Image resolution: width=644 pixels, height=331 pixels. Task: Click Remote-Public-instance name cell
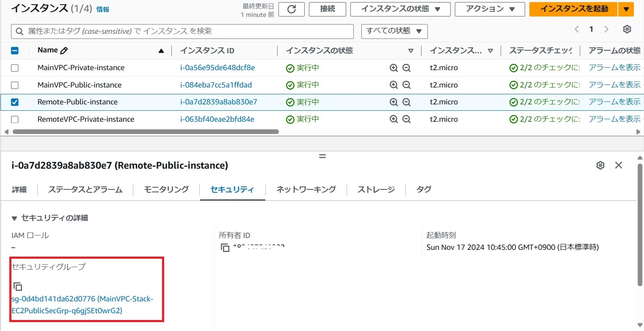[77, 102]
